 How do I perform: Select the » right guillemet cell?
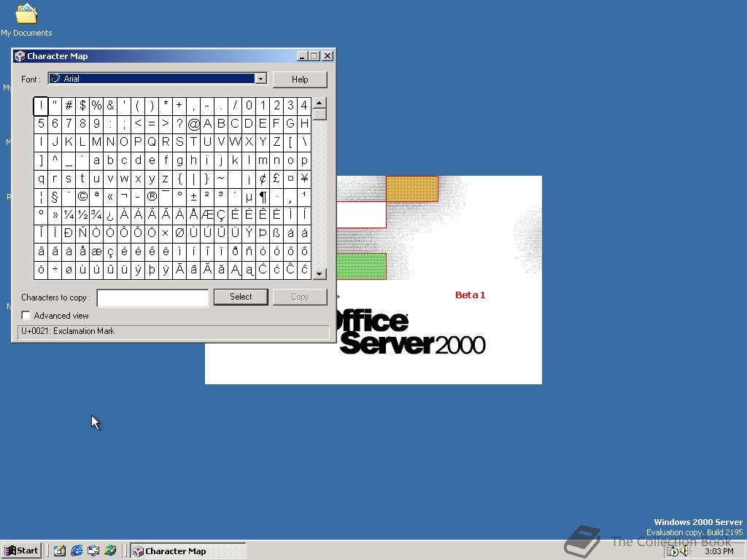[x=55, y=215]
